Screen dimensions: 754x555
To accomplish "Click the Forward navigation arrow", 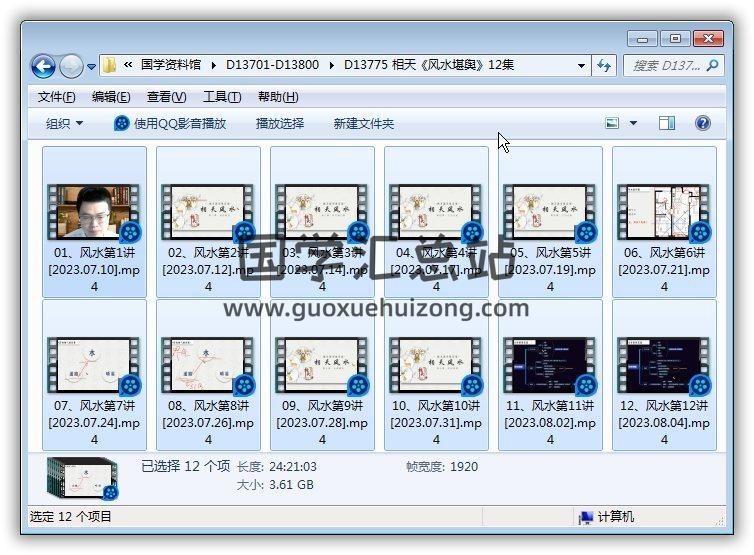I will click(x=71, y=66).
